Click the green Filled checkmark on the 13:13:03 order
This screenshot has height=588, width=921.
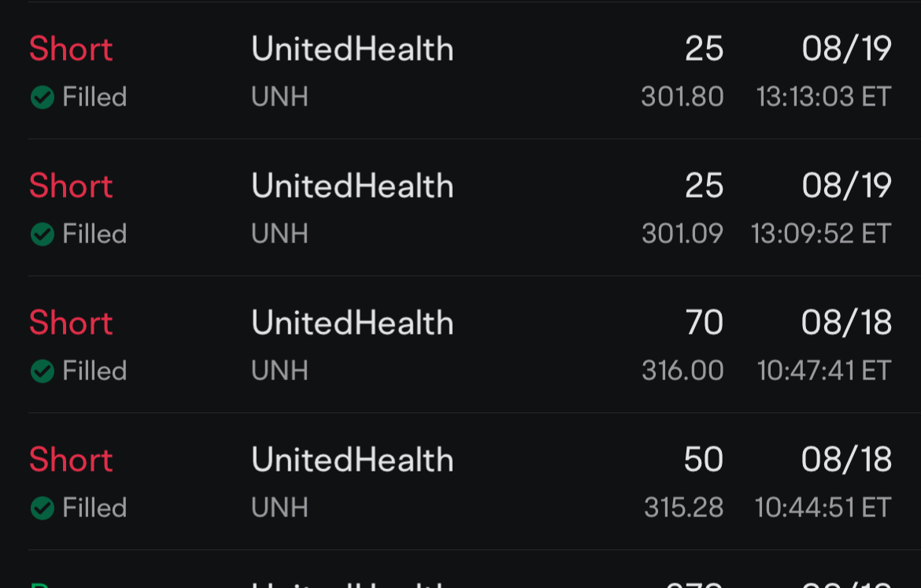click(x=42, y=97)
